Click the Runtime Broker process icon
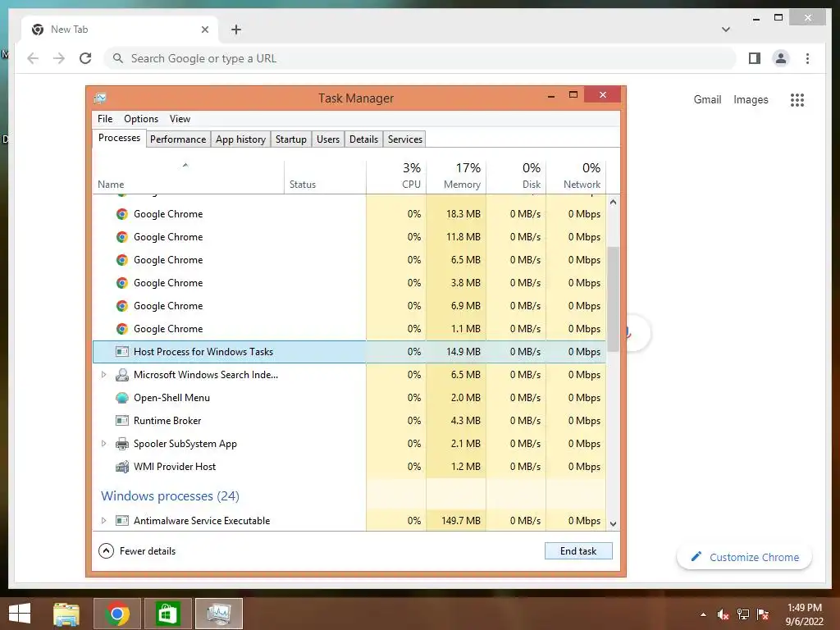 click(x=122, y=421)
